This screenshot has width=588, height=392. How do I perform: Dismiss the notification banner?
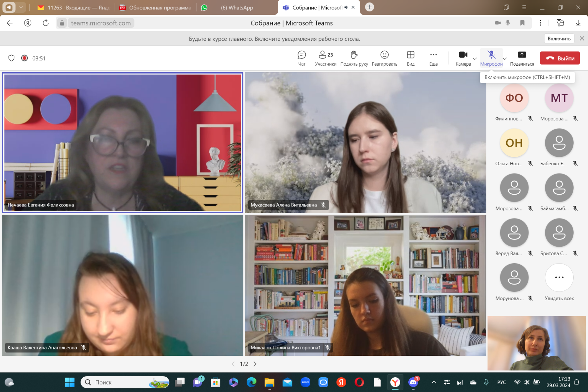[582, 39]
